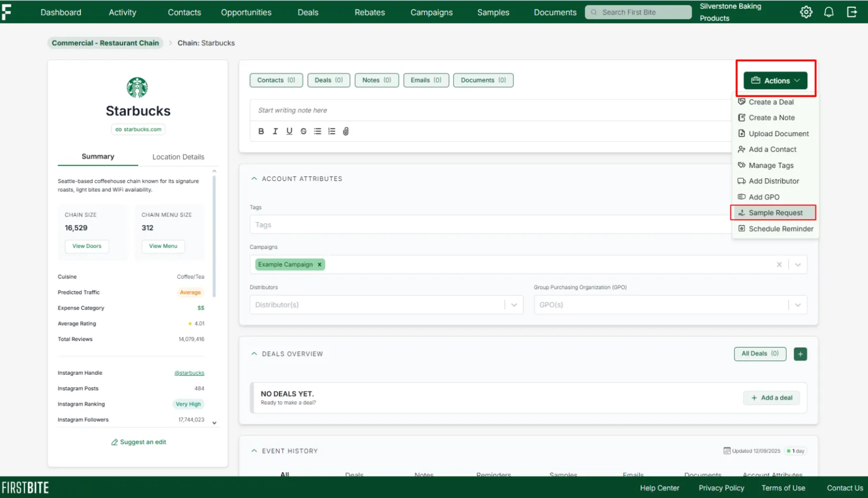Viewport: 868px width, 498px height.
Task: Open the Contacts nav item
Action: pos(185,12)
